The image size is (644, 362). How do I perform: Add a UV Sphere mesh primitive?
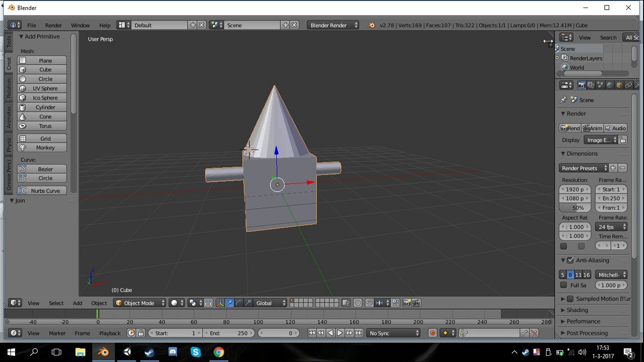(x=42, y=88)
